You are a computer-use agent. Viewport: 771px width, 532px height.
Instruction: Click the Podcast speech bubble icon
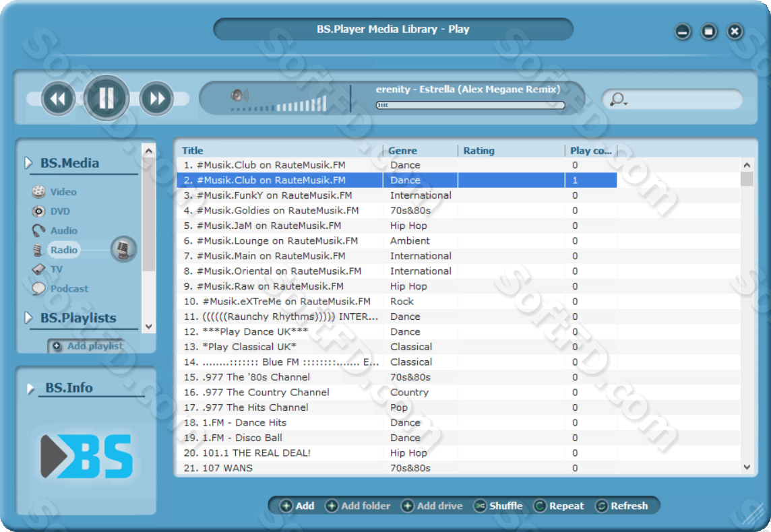[38, 288]
